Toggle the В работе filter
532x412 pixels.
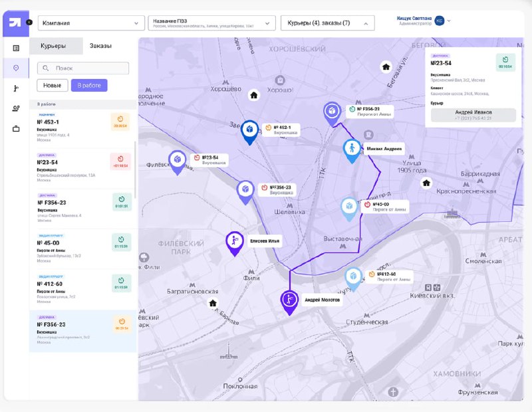point(89,86)
